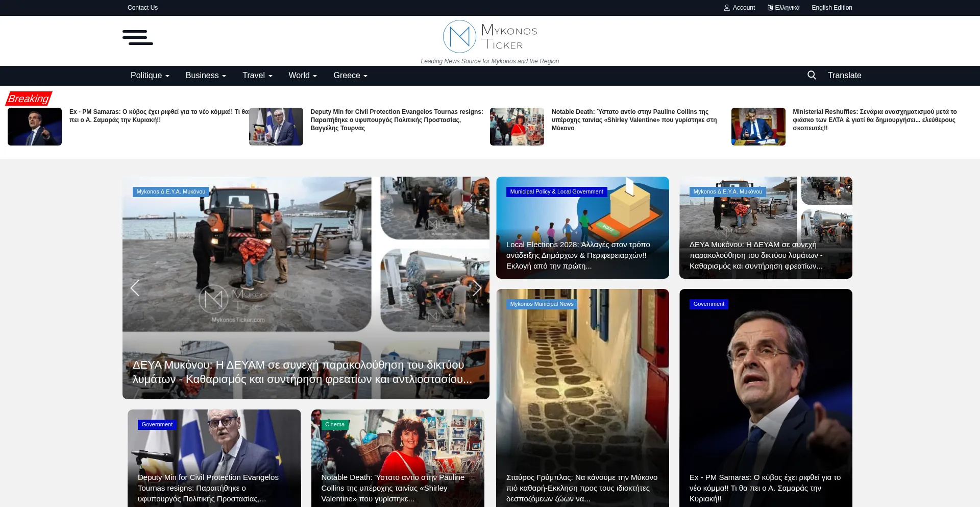
Task: Open the Travel dropdown menu
Action: (257, 75)
